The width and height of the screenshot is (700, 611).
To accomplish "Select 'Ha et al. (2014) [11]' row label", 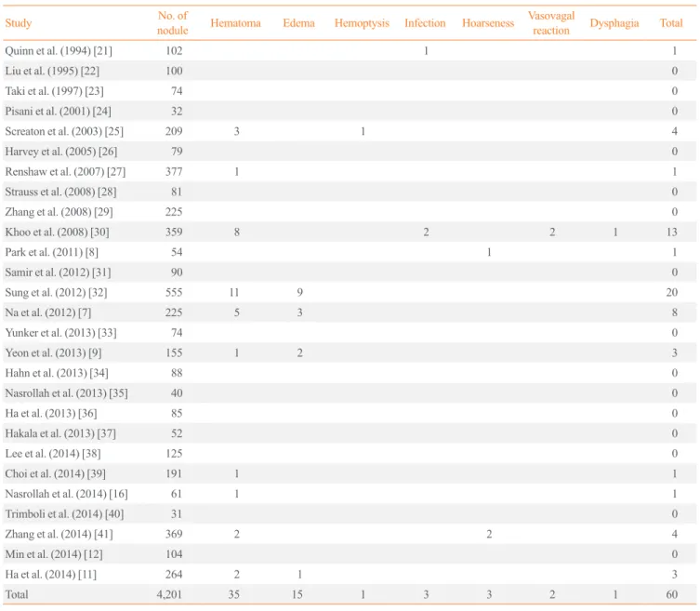I will pyautogui.click(x=51, y=575).
